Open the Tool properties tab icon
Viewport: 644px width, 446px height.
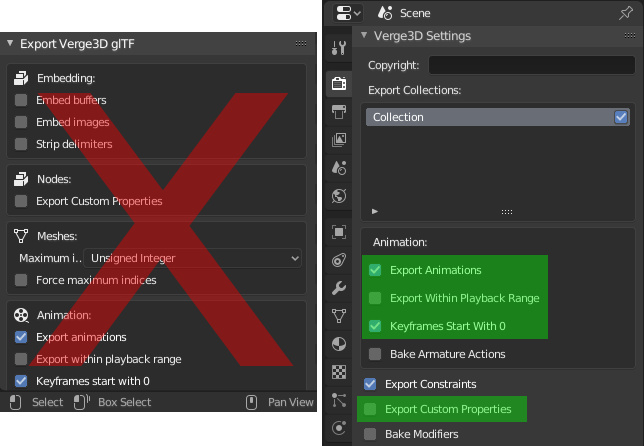tap(339, 48)
